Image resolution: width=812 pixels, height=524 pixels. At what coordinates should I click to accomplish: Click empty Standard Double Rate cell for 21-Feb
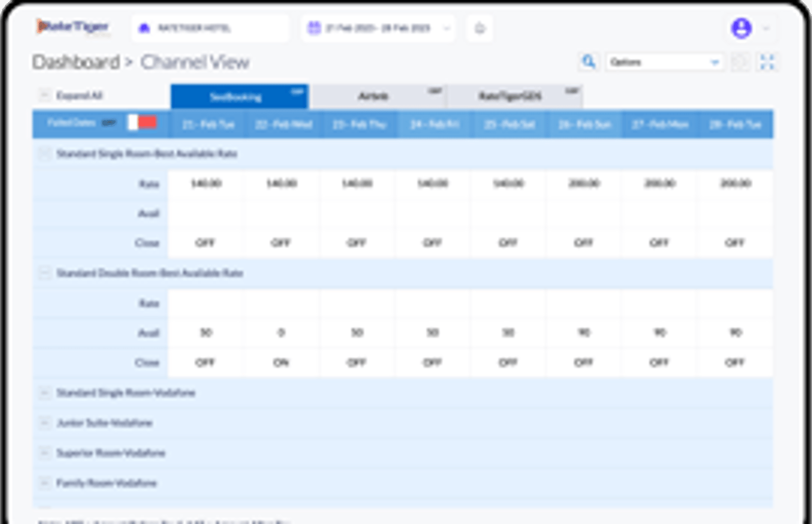[x=206, y=303]
